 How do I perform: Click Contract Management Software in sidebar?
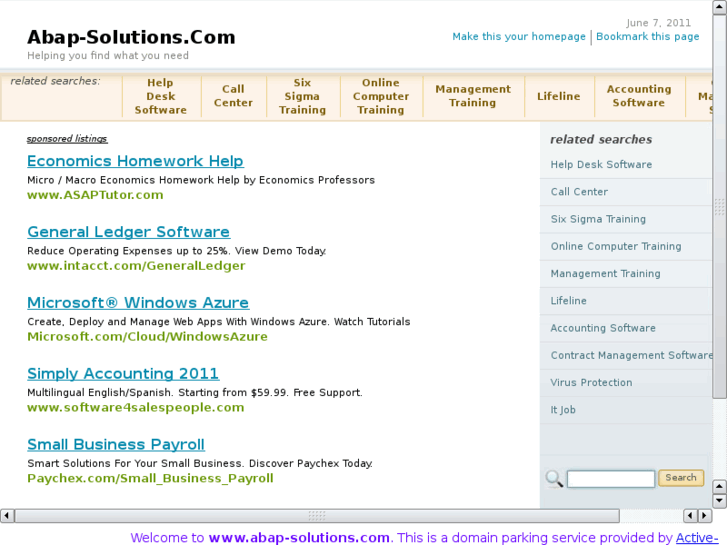[631, 356]
